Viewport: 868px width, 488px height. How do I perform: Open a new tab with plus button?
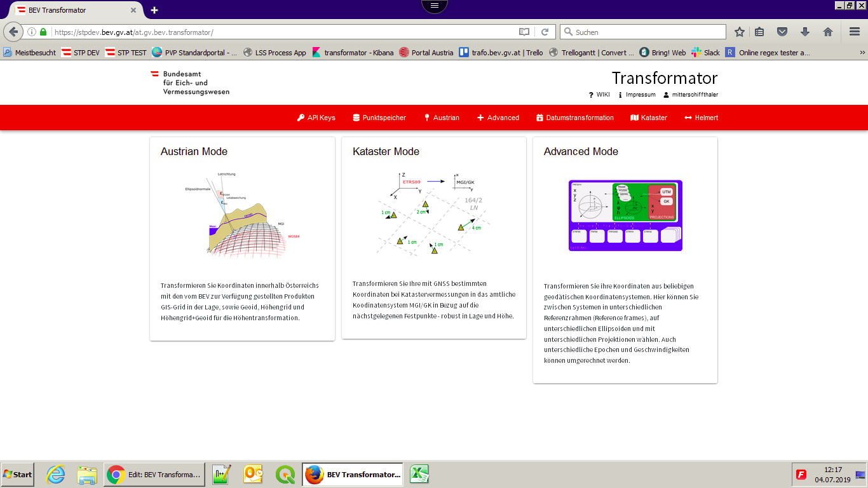(154, 10)
